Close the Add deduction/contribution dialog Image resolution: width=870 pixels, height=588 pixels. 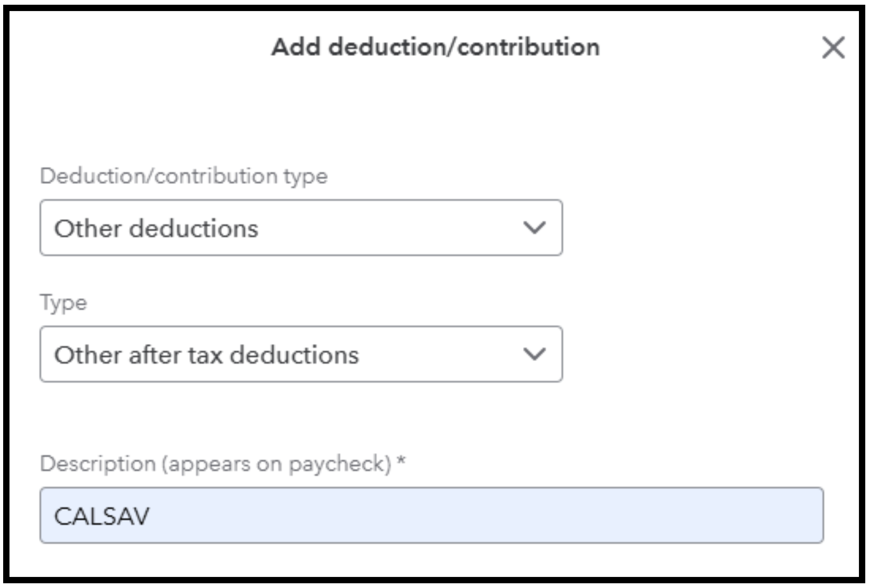833,48
